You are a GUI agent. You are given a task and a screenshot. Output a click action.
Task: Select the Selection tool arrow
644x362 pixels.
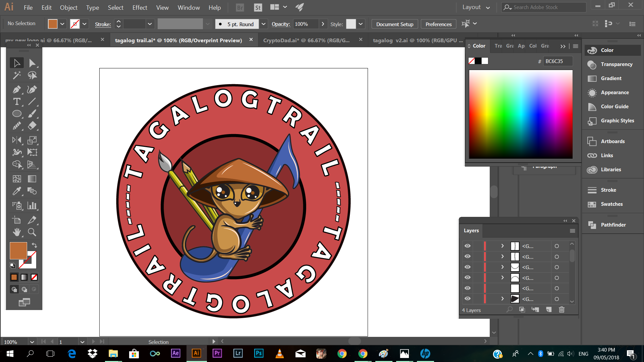(x=16, y=63)
